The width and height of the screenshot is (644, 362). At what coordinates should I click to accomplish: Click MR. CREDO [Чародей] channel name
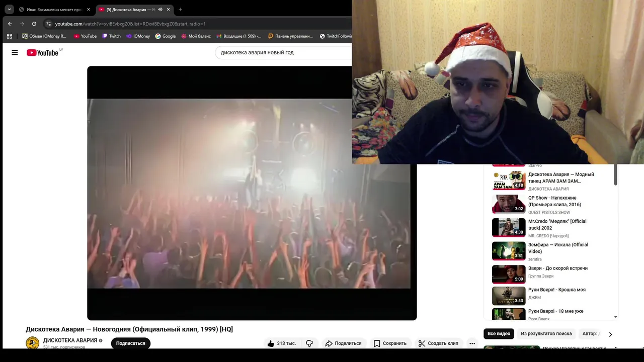(548, 236)
